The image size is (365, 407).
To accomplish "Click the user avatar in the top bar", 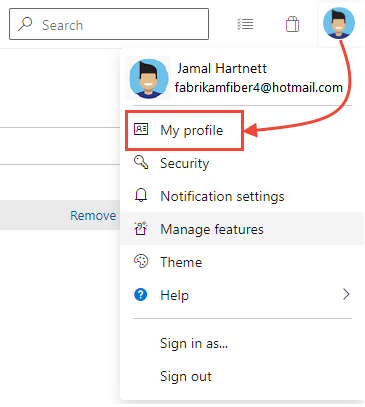I will (x=339, y=23).
